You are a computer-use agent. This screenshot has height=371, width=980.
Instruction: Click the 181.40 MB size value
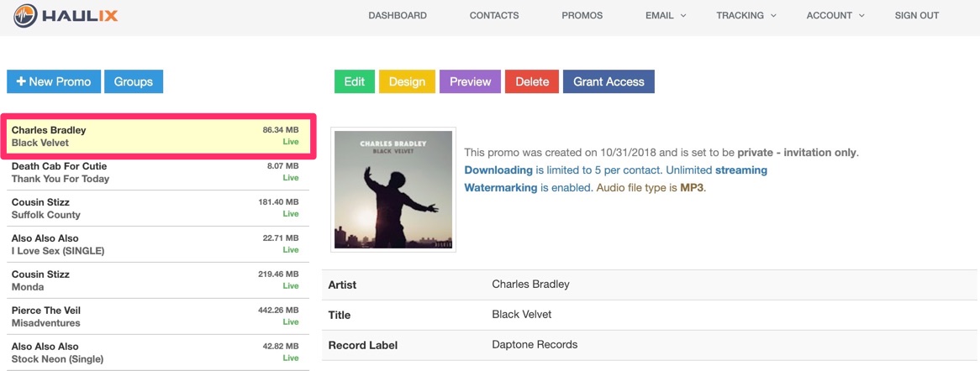coord(279,201)
